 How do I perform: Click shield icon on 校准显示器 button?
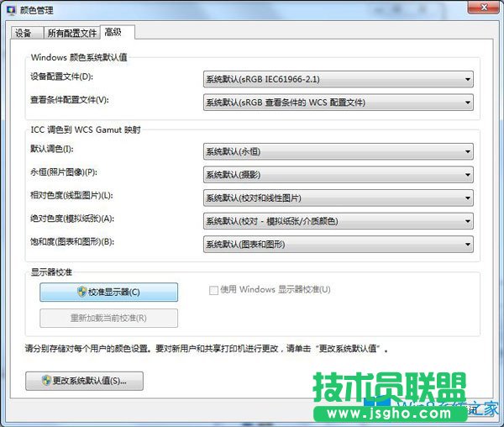click(x=82, y=292)
